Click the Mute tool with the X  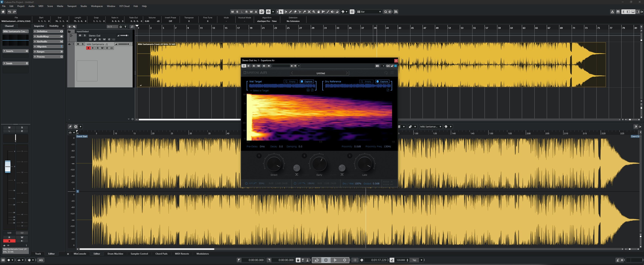click(309, 11)
